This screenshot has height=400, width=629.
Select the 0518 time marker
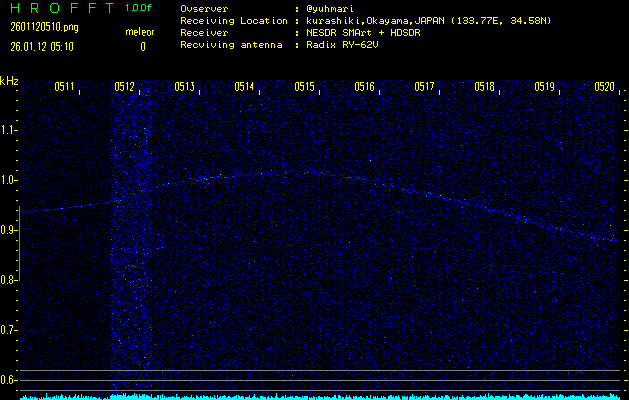[x=484, y=88]
